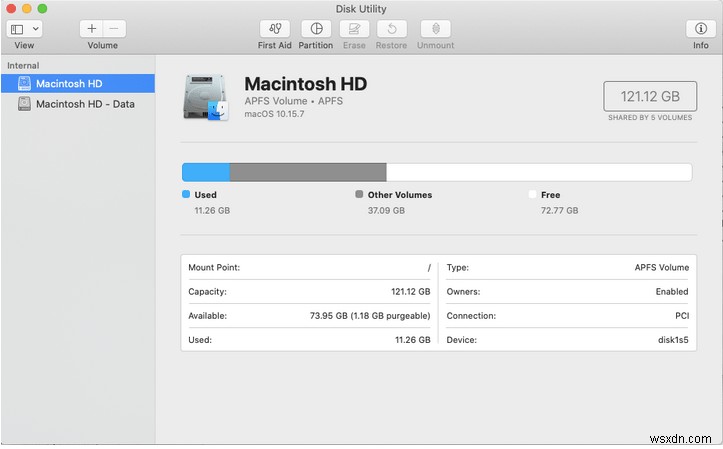723x449 pixels.
Task: Select Macintosh HD - Data volume
Action: 78,104
